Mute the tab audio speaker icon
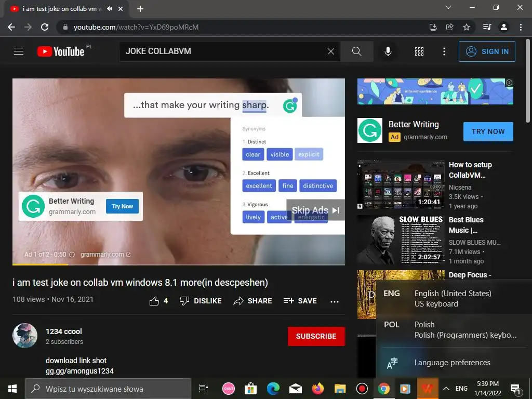The image size is (532, 399). (x=109, y=9)
